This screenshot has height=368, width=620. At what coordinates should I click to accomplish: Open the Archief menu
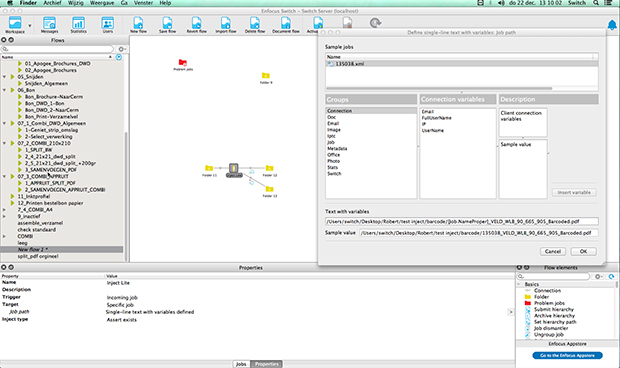coord(52,3)
